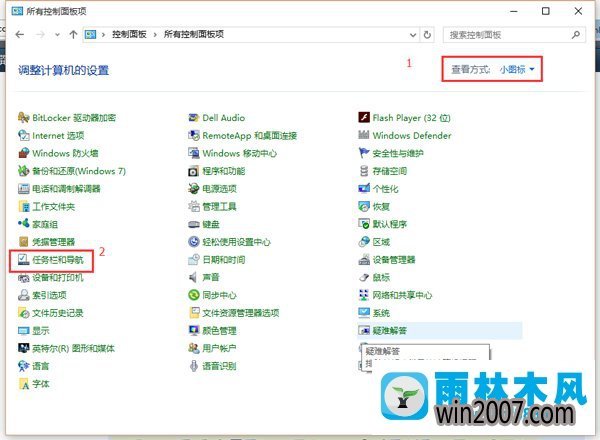Open the 显示 icon
Viewport: 600px width, 440px height.
(24, 331)
